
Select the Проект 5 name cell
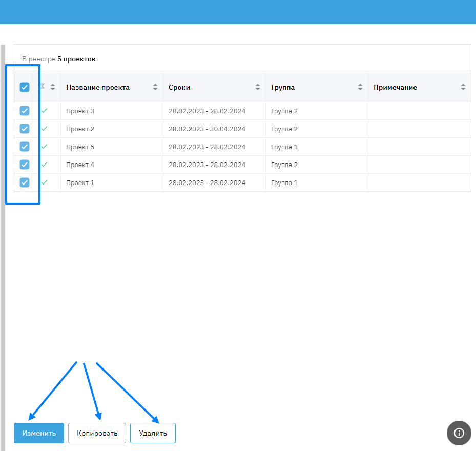[x=80, y=147]
